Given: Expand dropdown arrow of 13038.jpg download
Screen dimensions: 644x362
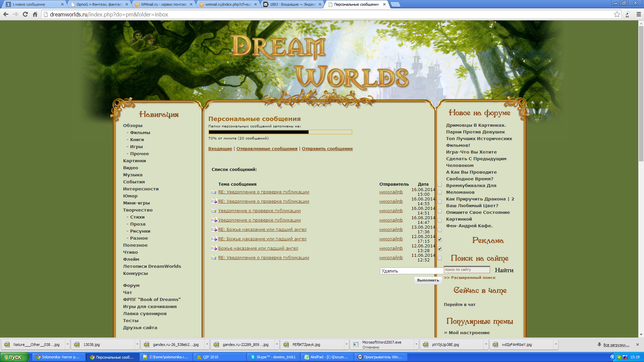Looking at the screenshot, I should click(137, 345).
